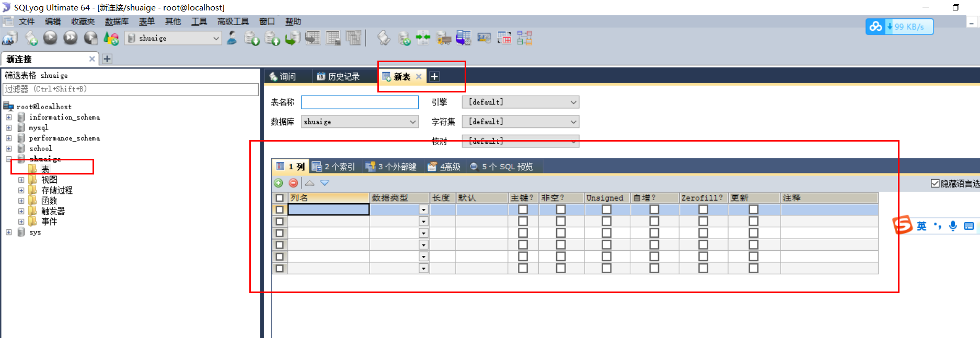
Task: Open the 数据库 menu
Action: 117,21
